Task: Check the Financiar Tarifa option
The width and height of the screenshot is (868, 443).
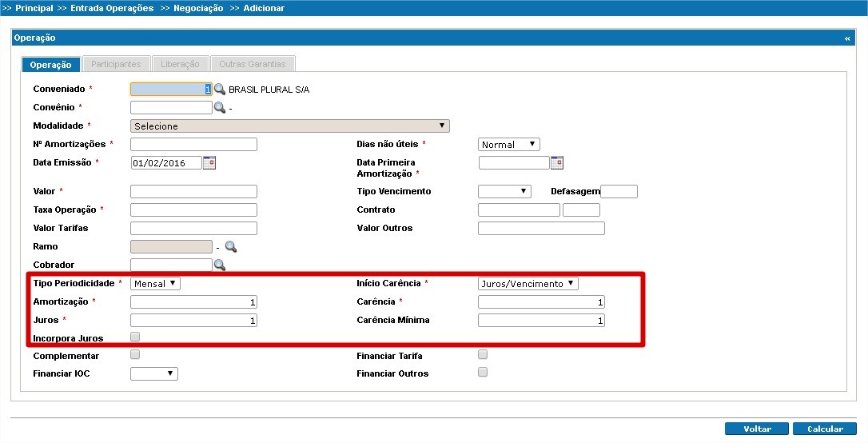Action: [483, 354]
